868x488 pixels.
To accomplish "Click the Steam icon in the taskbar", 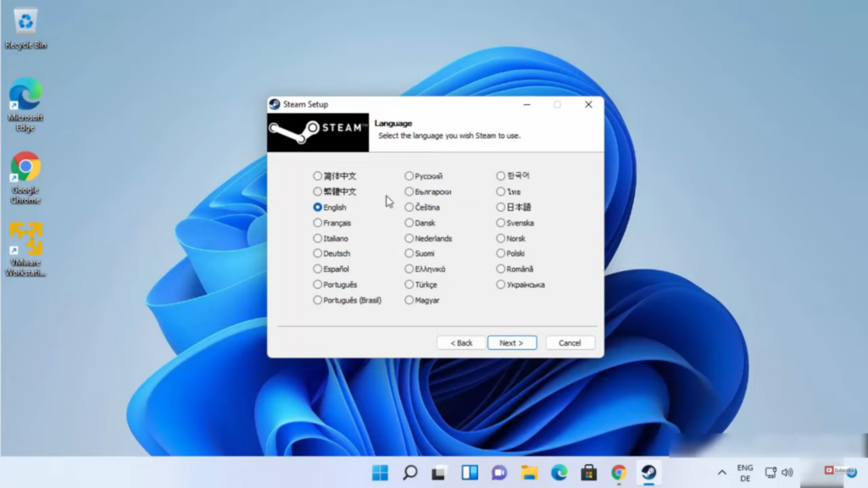I will click(648, 473).
